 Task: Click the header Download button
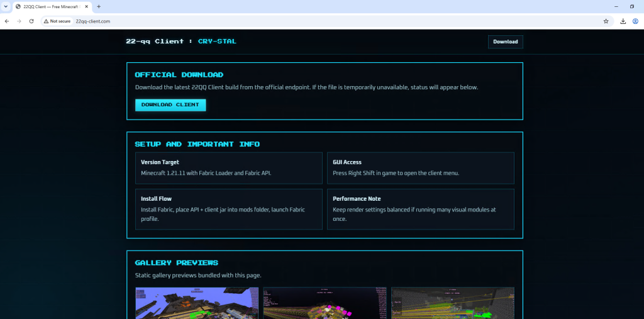[x=505, y=42]
